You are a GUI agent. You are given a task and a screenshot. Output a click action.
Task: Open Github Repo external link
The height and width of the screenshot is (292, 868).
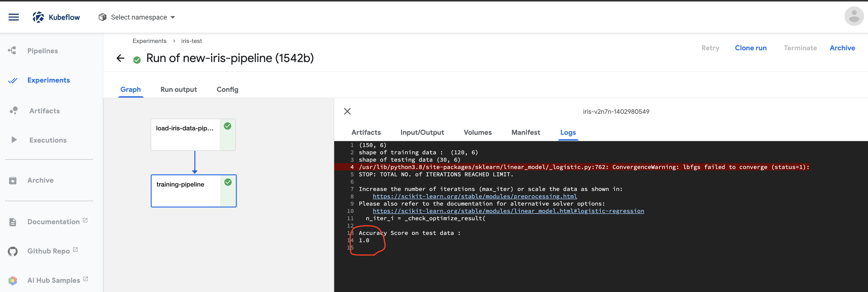click(x=48, y=251)
